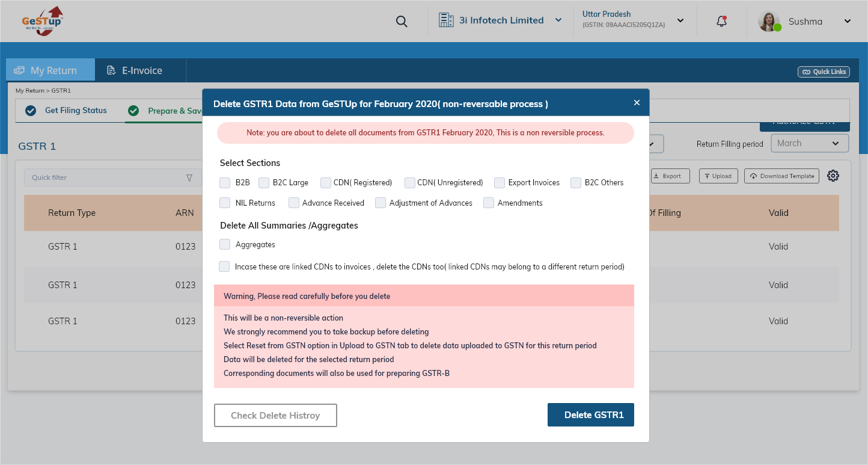The width and height of the screenshot is (868, 465).
Task: Click the Check Delete Histroy button
Action: tap(275, 415)
